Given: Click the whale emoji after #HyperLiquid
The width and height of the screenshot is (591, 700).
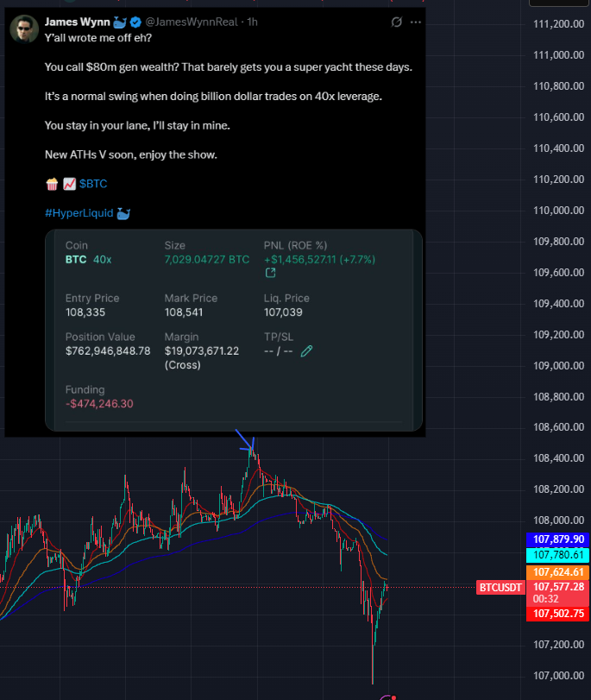Looking at the screenshot, I should pos(123,214).
